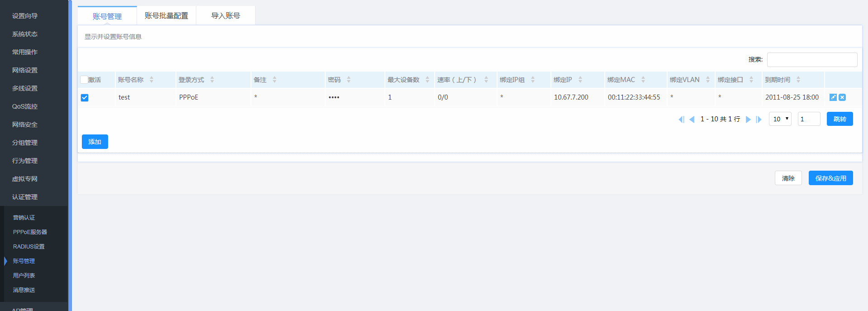Go to the next page arrow

click(x=748, y=120)
